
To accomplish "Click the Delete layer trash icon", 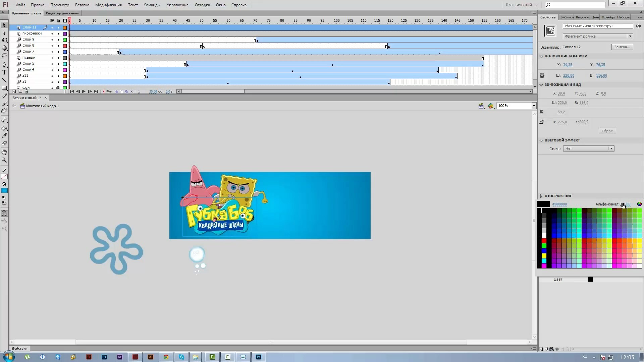I will click(x=27, y=91).
